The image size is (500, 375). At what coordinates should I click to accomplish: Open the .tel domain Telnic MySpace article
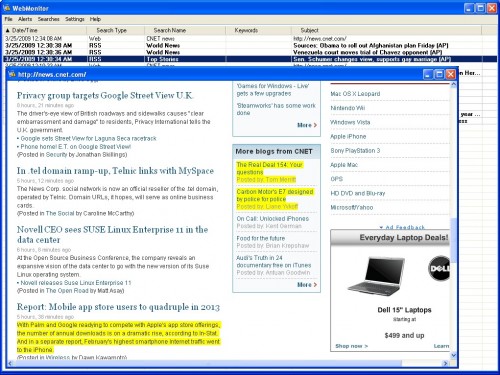(115, 171)
